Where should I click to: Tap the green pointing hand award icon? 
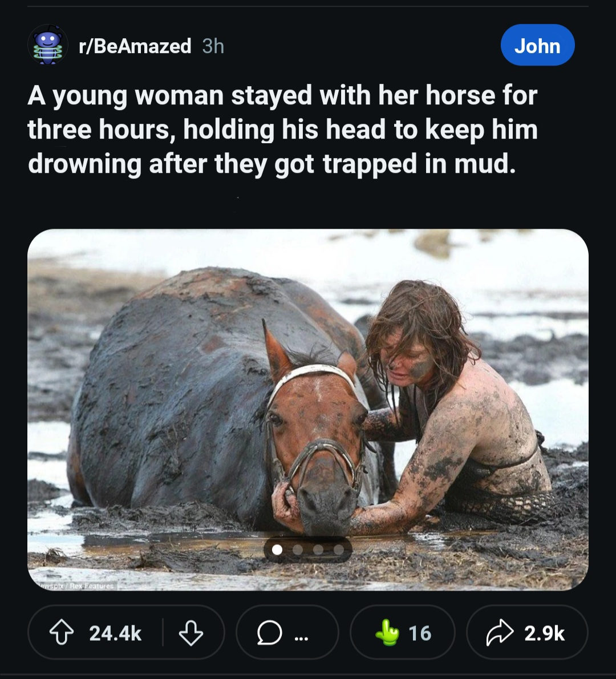[x=387, y=633]
